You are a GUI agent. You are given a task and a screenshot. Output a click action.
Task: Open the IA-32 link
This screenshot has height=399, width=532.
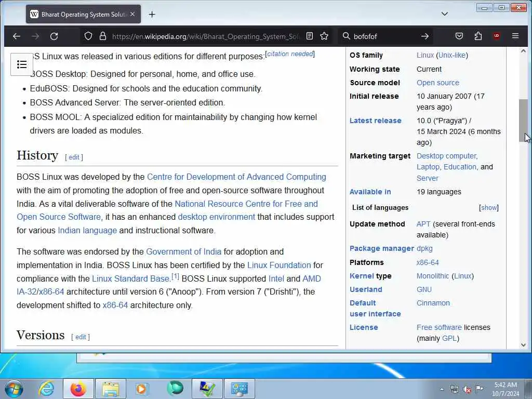(26, 292)
